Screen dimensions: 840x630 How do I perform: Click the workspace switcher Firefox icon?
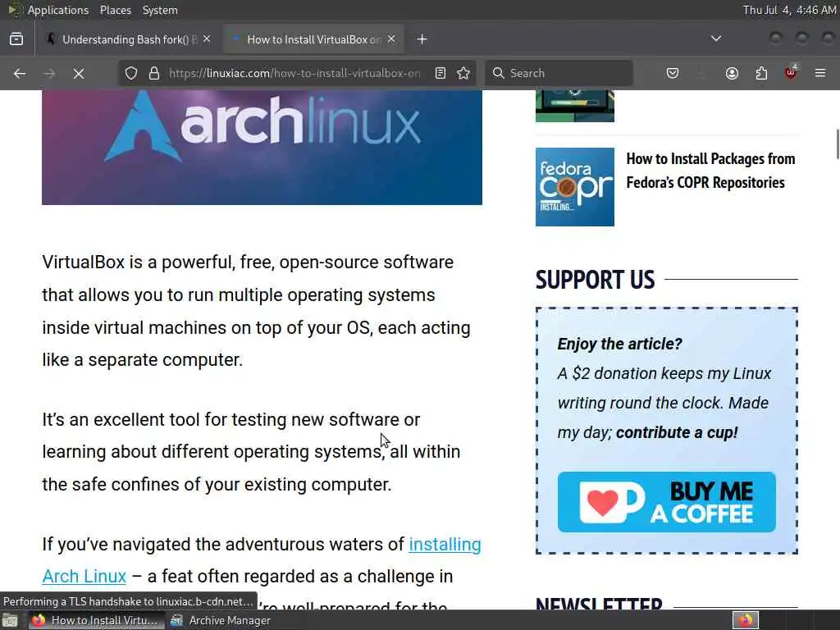click(746, 620)
